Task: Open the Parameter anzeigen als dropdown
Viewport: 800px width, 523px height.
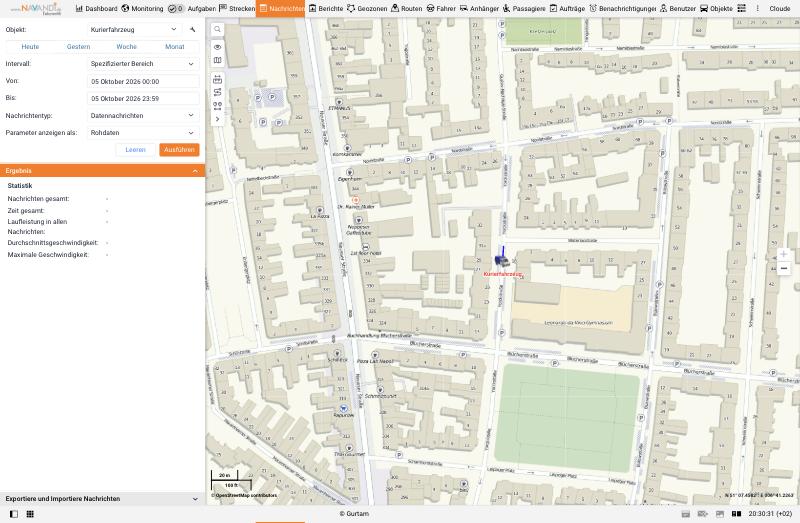Action: coord(143,133)
